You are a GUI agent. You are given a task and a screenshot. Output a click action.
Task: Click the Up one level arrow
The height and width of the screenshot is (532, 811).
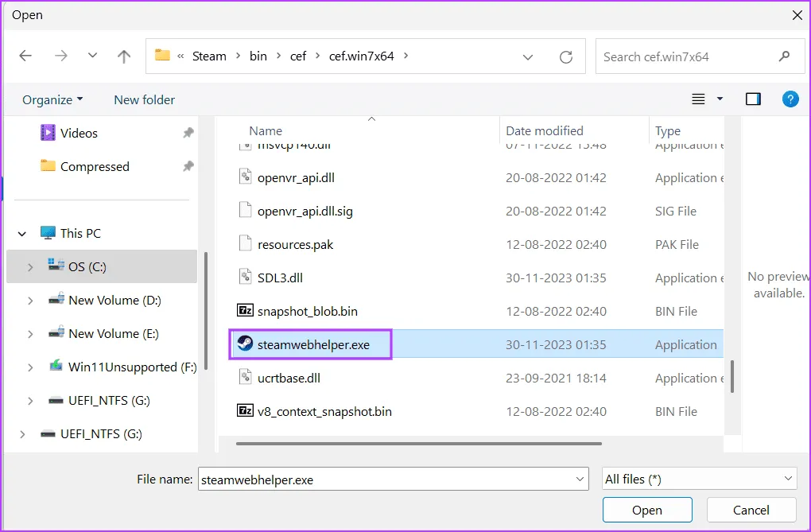[x=123, y=56]
